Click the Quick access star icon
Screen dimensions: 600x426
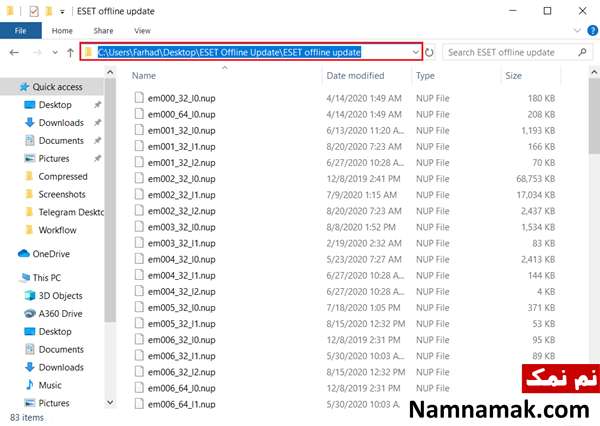click(24, 87)
